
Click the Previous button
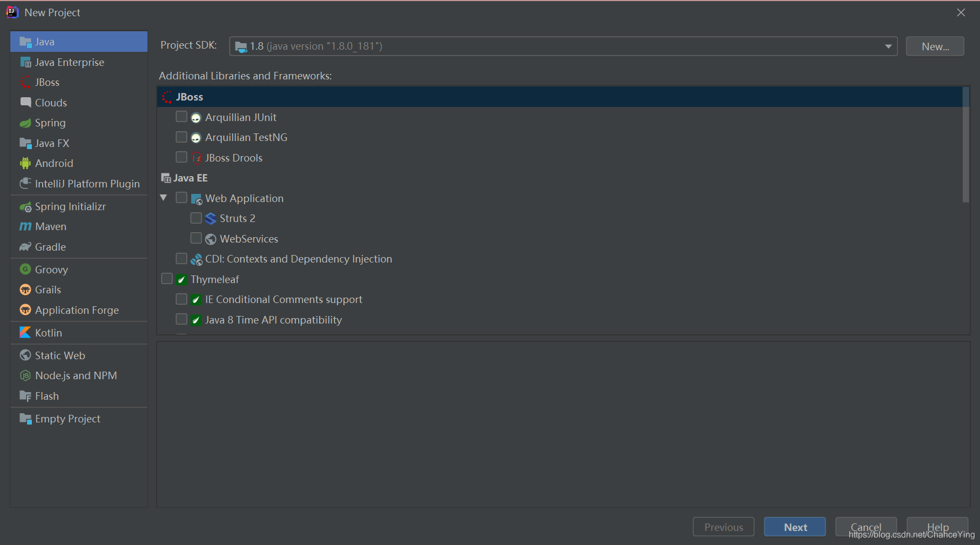723,527
